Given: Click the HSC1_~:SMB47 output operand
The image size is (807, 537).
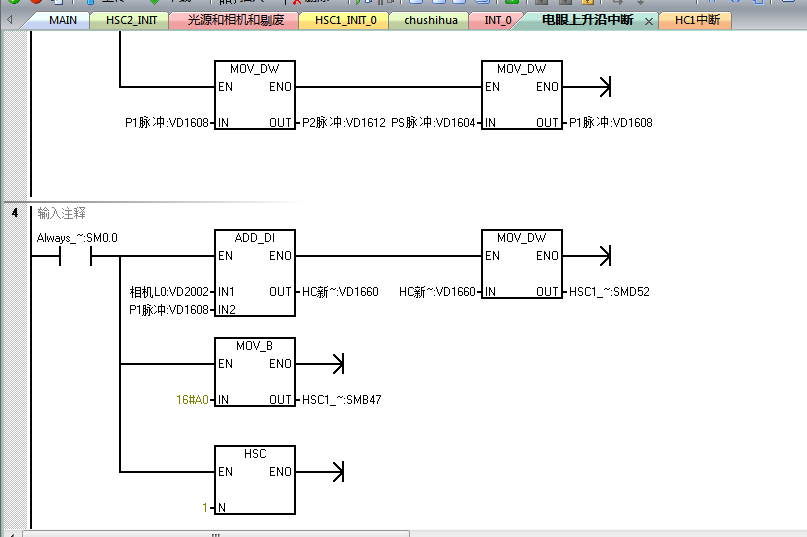Looking at the screenshot, I should (x=341, y=399).
